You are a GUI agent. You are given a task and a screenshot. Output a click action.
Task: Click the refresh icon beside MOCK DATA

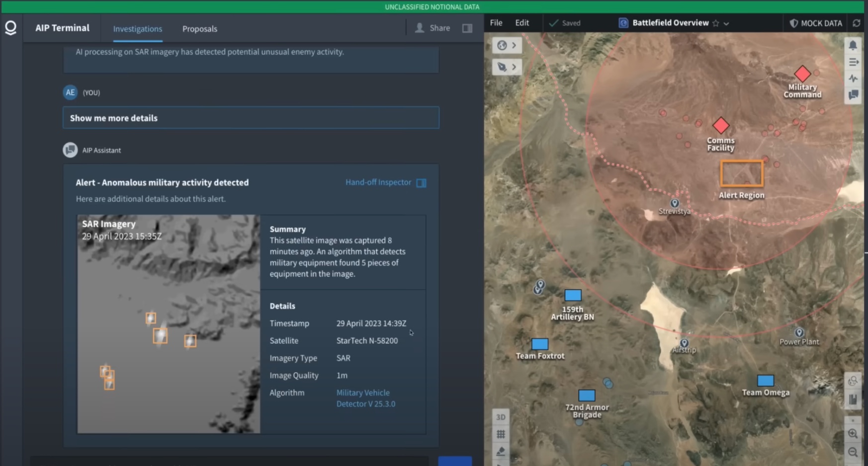pos(856,23)
